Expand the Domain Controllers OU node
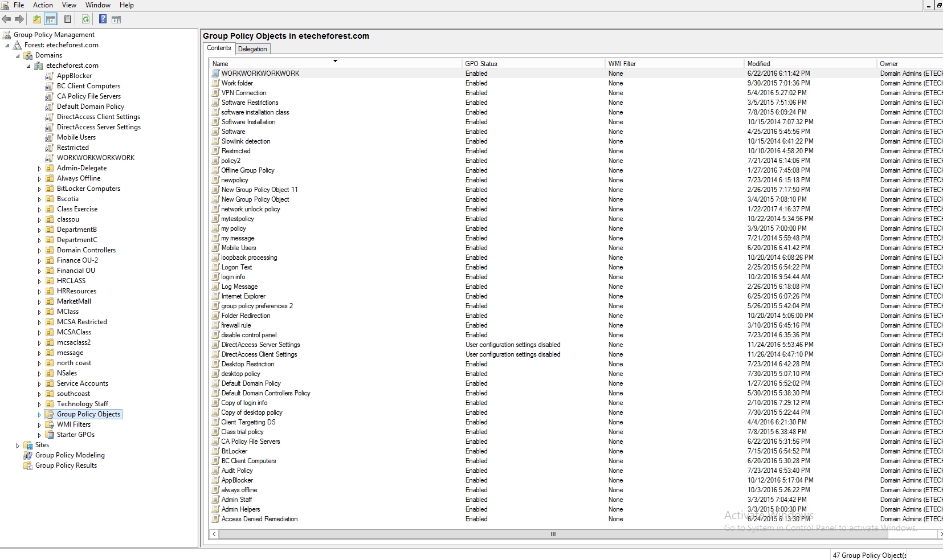The width and height of the screenshot is (943, 560). coord(39,251)
